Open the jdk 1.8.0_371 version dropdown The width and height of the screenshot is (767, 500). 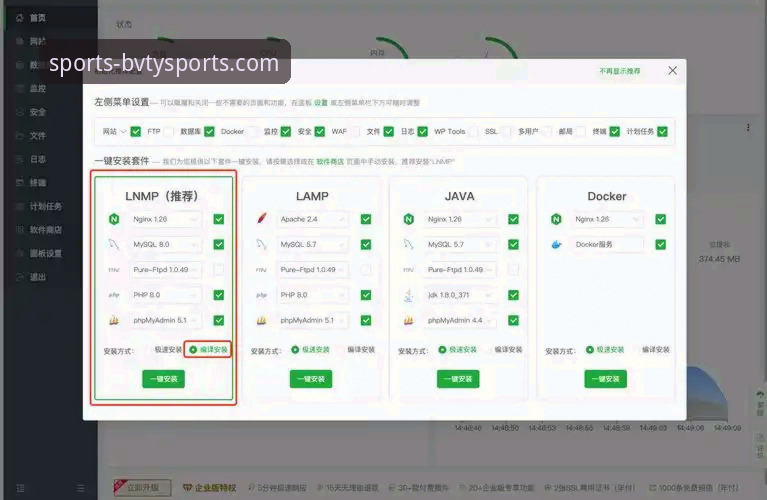click(460, 295)
